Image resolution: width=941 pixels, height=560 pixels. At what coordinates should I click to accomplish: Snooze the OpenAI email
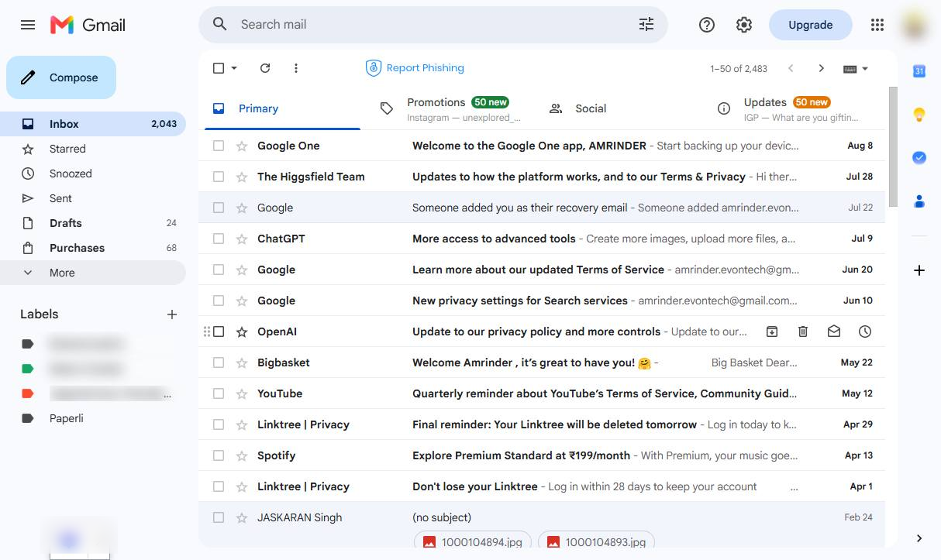tap(865, 332)
